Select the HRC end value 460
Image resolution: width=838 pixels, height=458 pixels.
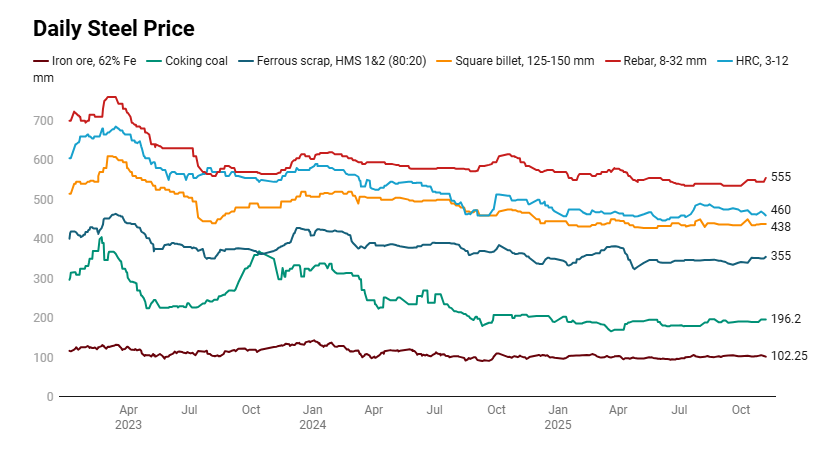pos(781,210)
